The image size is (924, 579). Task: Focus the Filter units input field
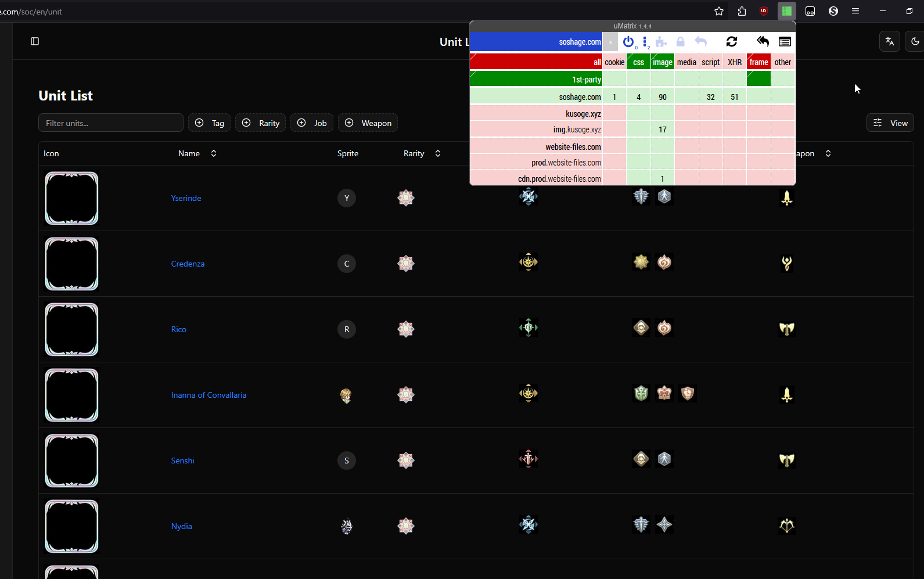pyautogui.click(x=111, y=123)
